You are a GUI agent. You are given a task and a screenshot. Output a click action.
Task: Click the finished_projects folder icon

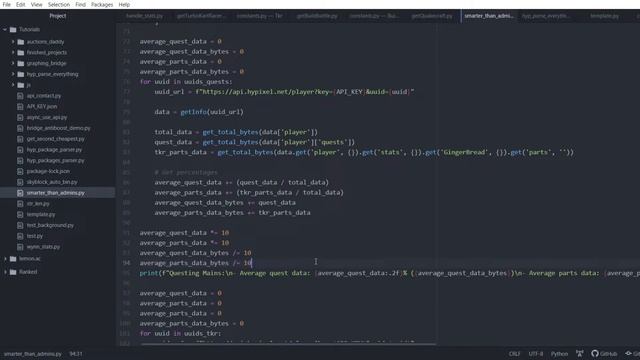tap(21, 52)
